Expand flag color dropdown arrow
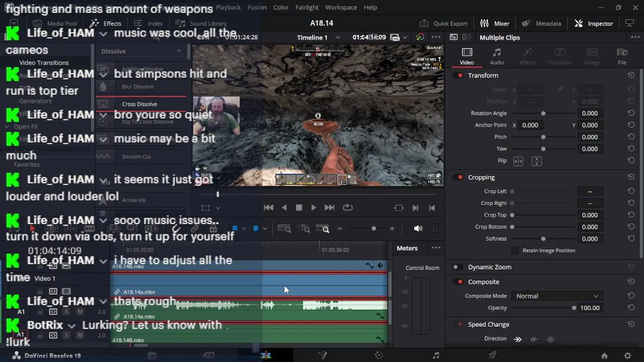 pyautogui.click(x=244, y=228)
